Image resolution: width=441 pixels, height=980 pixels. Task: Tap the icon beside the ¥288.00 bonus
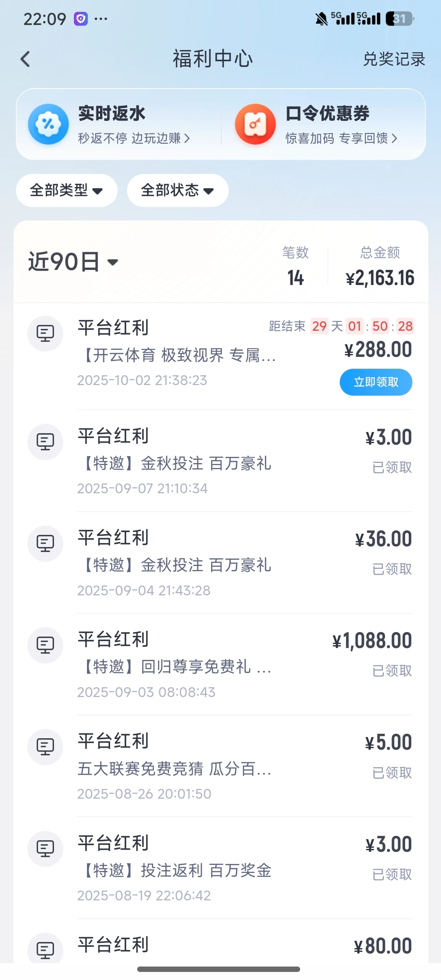(x=45, y=334)
